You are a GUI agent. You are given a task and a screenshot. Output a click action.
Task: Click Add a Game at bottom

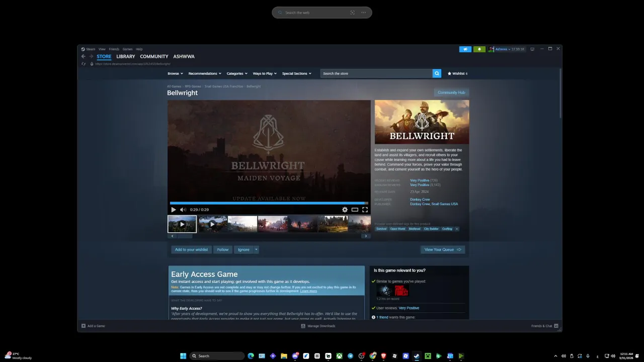[93, 326]
